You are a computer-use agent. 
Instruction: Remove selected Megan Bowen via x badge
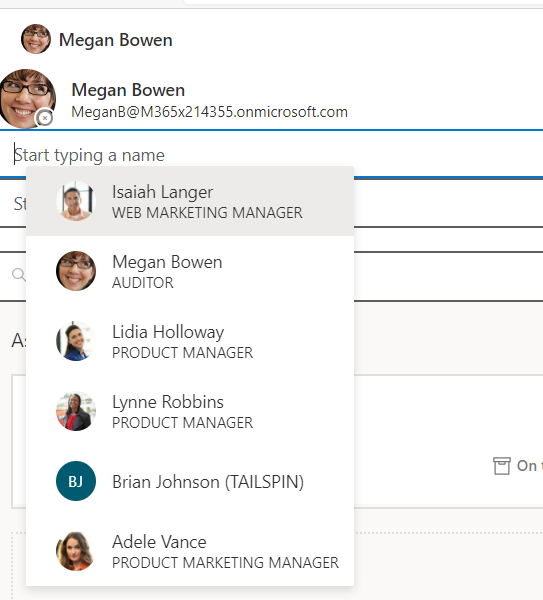[45, 118]
